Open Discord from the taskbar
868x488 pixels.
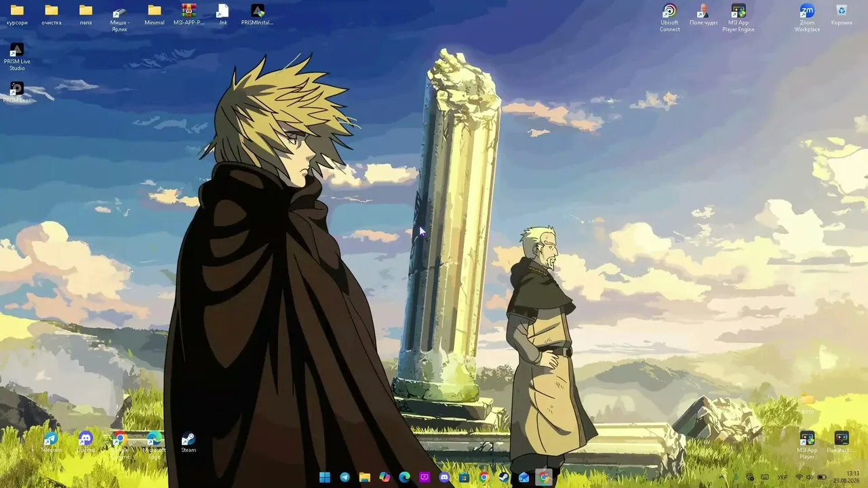click(x=444, y=477)
